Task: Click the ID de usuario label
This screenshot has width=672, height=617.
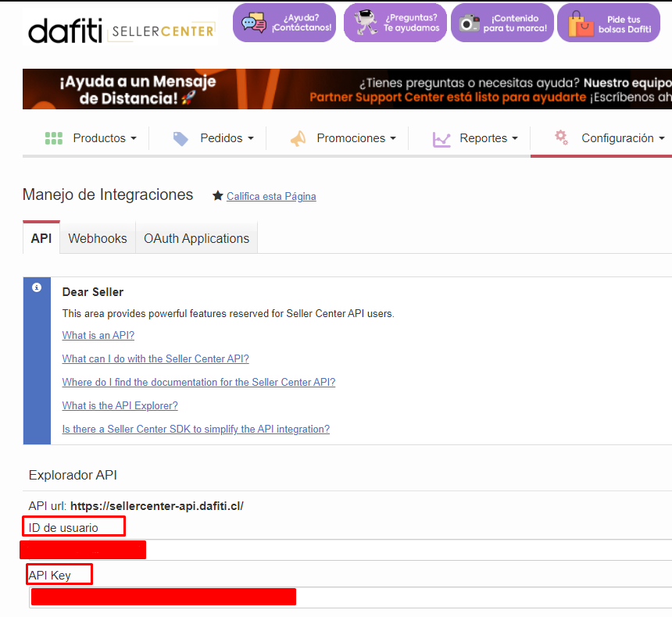Action: pos(63,528)
